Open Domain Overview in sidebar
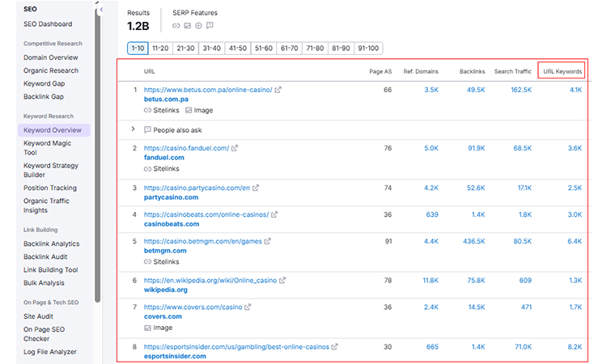607x364 pixels. coord(51,57)
